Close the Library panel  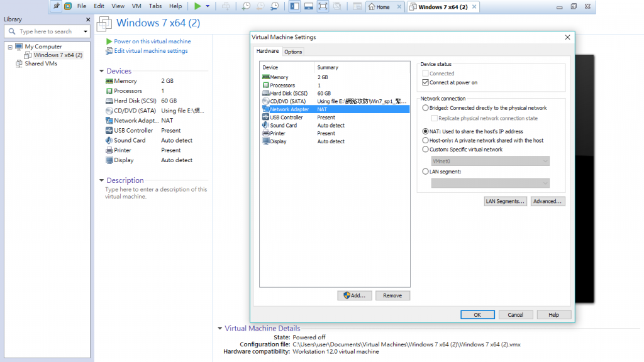coord(88,19)
